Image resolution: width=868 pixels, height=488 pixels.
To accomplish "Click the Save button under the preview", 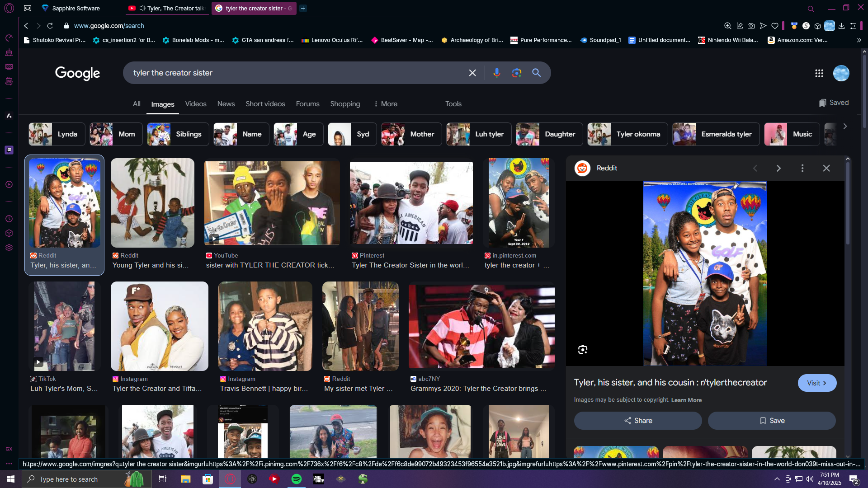I will (771, 421).
